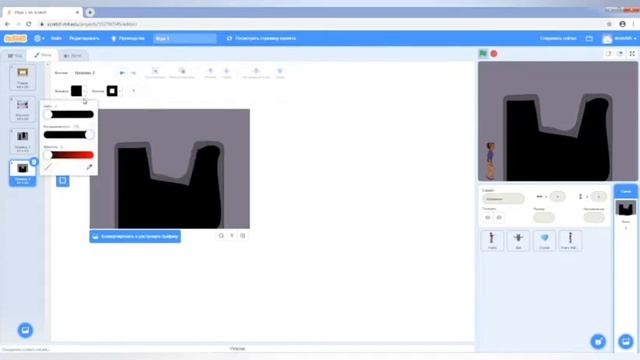Click Сохранить сейчас in the menu bar
Viewport: 640px width, 360px height.
558,38
